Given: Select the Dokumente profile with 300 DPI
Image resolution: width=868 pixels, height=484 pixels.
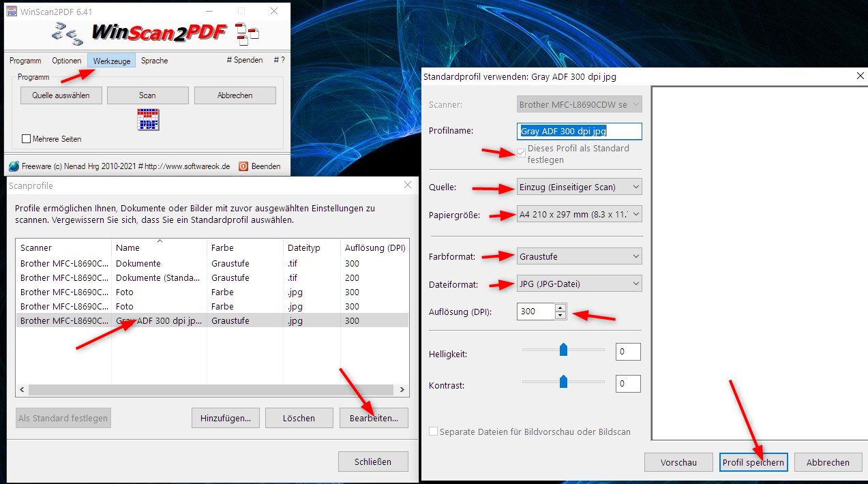Looking at the screenshot, I should [x=212, y=263].
